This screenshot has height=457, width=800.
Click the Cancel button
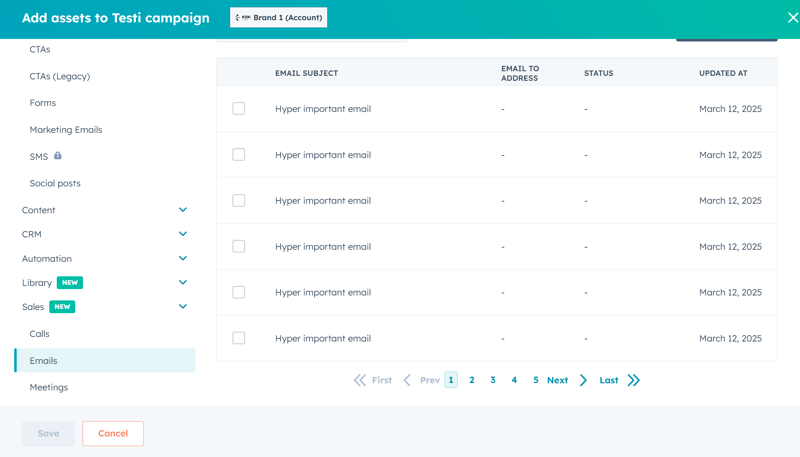click(x=113, y=433)
